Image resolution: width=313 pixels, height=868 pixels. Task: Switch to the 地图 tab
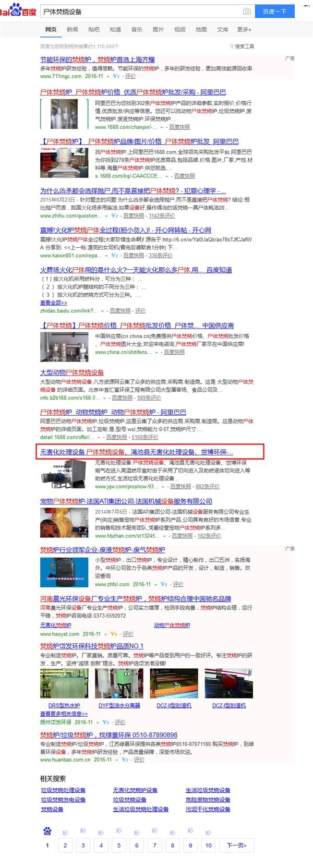(201, 30)
